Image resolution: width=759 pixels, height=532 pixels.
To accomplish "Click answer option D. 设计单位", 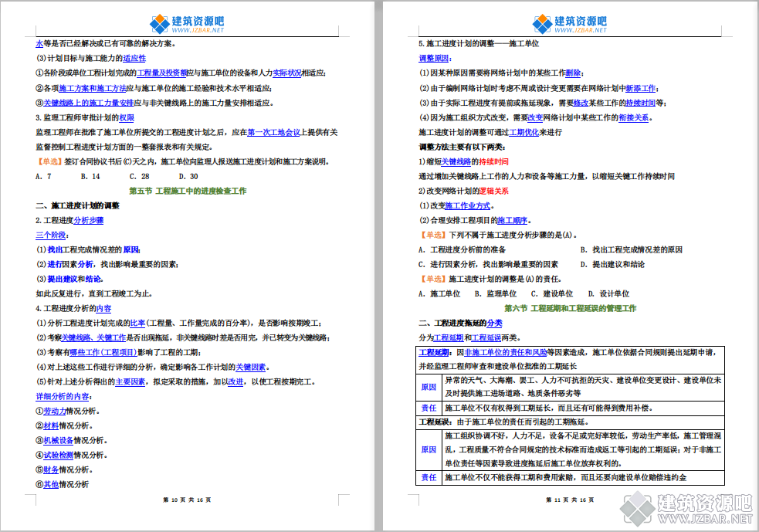I will (x=609, y=294).
